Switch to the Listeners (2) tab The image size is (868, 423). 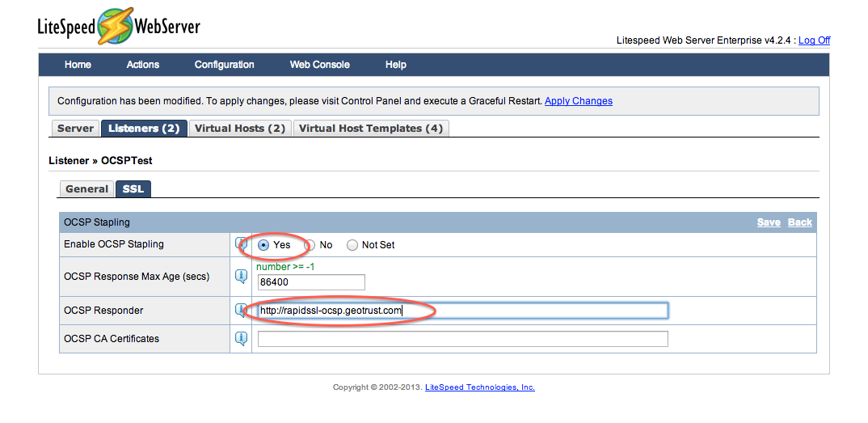[144, 129]
